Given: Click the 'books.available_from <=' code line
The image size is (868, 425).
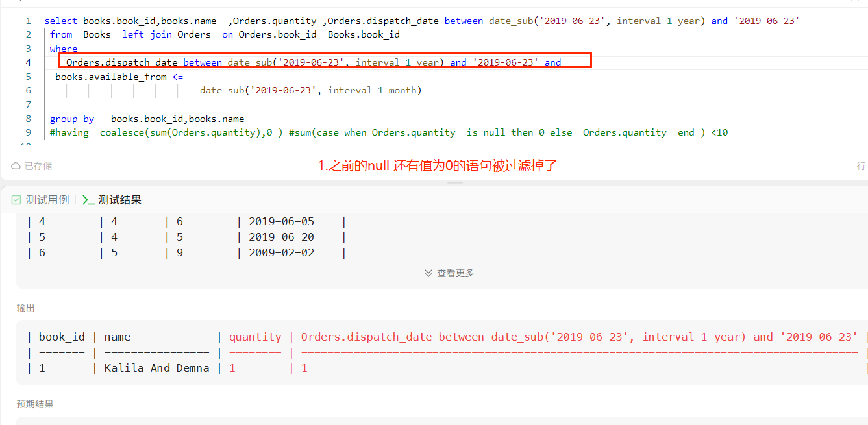Looking at the screenshot, I should 119,77.
